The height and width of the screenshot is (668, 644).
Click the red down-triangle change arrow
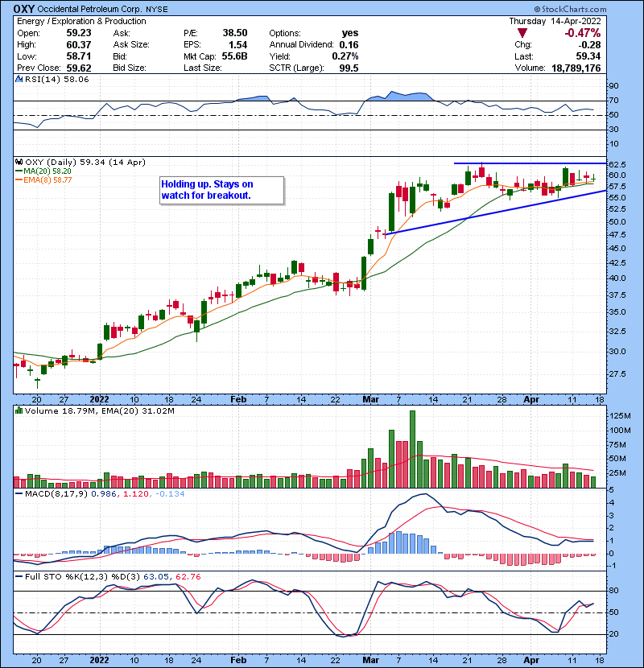[522, 33]
